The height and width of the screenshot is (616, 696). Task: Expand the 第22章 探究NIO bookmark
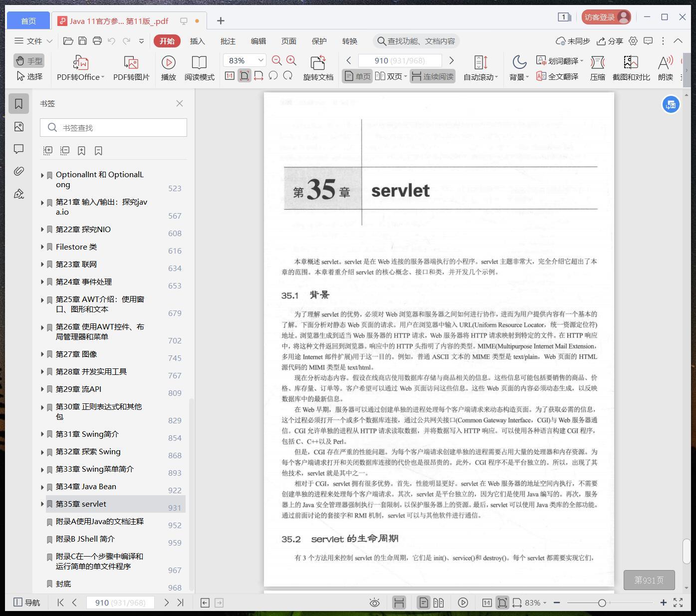42,229
